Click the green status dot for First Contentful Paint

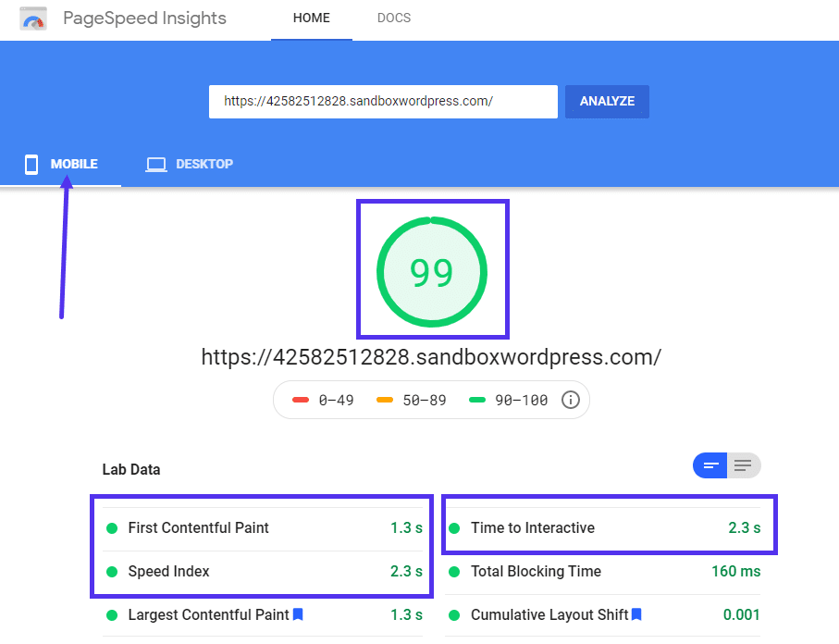113,527
